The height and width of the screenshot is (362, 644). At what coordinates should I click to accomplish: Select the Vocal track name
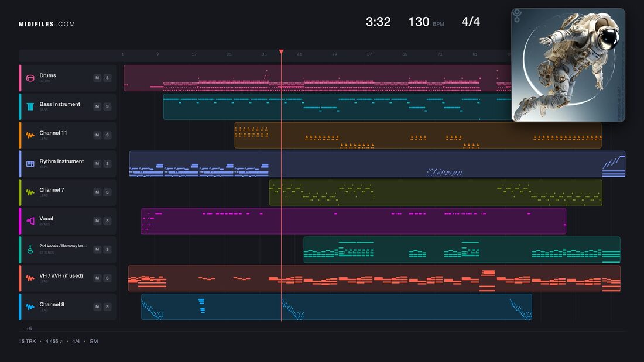tap(46, 219)
